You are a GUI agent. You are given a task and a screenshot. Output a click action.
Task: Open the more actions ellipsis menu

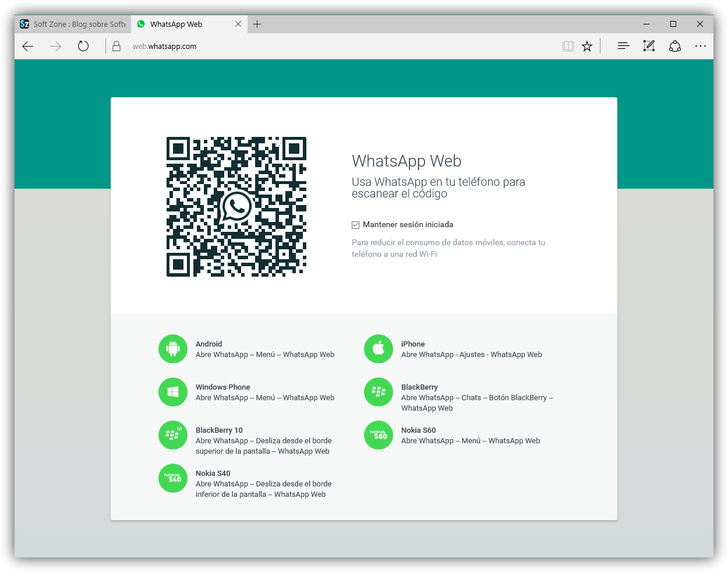pos(701,46)
